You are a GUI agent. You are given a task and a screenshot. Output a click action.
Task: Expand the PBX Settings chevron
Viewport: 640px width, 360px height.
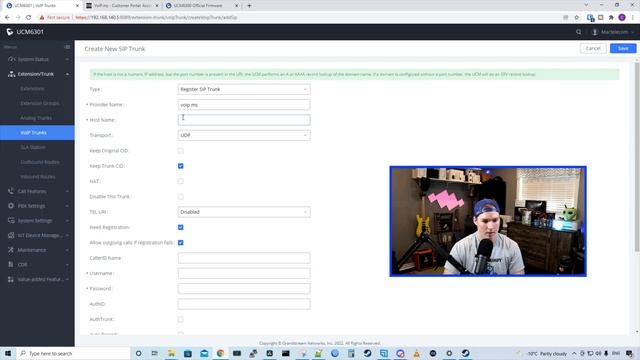[67, 206]
